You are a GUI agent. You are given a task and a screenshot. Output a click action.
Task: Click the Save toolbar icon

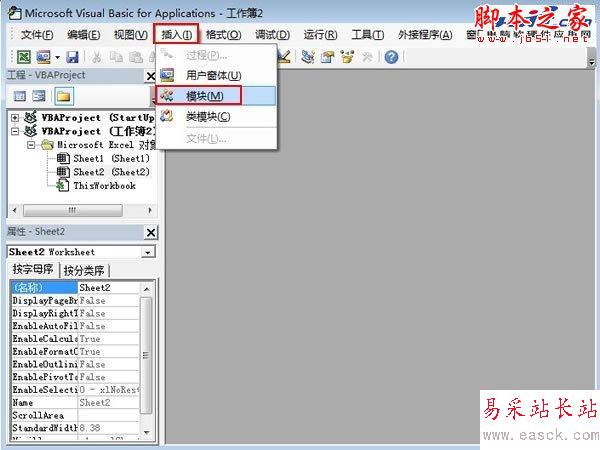[72, 57]
